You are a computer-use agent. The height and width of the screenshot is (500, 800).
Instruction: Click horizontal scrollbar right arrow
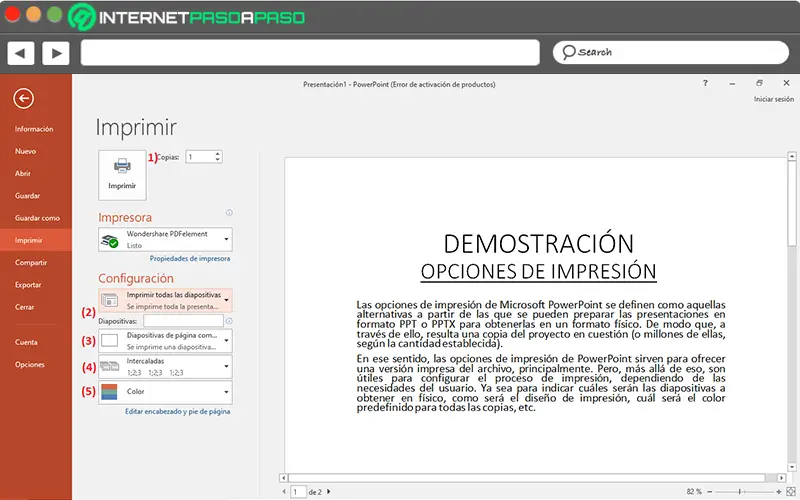(782, 478)
